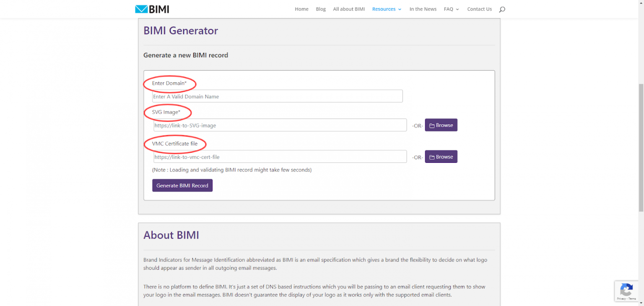Focus the Enter A Valid Domain Name field
This screenshot has height=306, width=644.
pyautogui.click(x=277, y=96)
